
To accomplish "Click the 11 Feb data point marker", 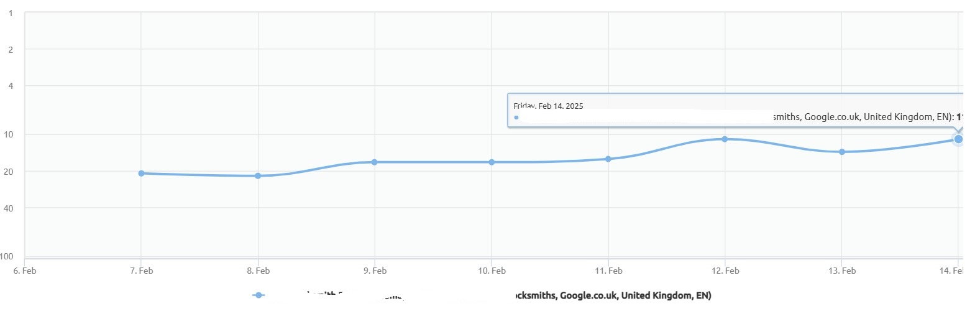I will [x=608, y=159].
